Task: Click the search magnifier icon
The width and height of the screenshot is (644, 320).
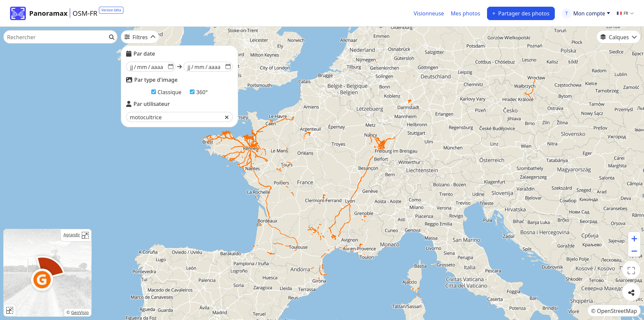Action: (x=111, y=37)
